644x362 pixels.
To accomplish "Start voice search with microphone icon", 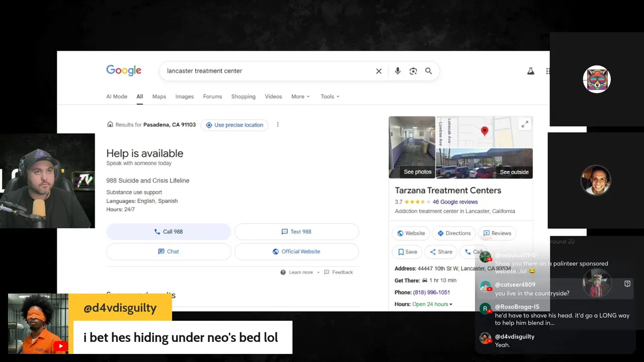I will [x=397, y=71].
